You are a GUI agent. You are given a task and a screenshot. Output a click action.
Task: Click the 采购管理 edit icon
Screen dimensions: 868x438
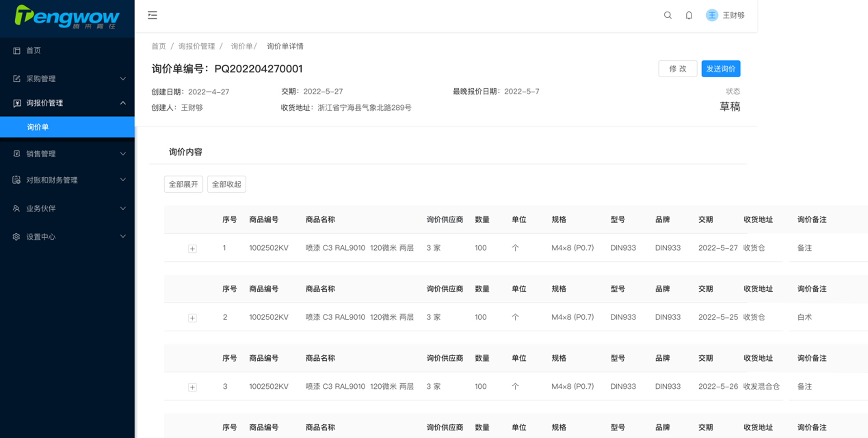click(x=17, y=79)
